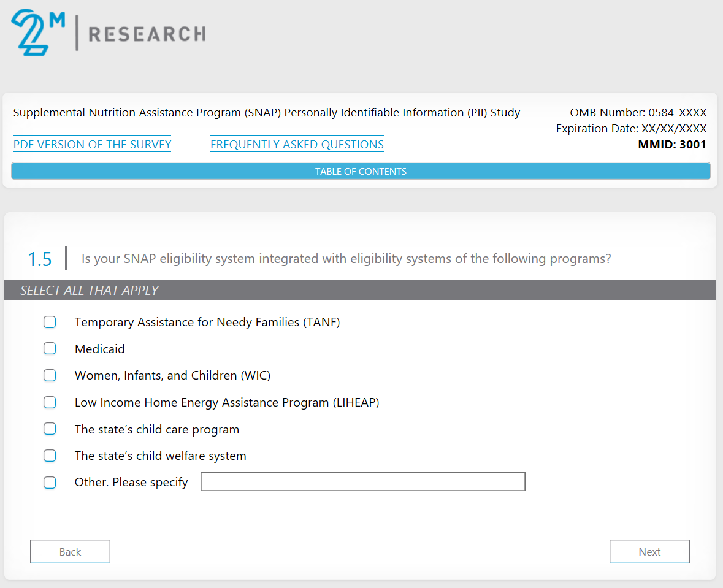Check the state's child care program box
Image resolution: width=723 pixels, height=588 pixels.
click(50, 429)
